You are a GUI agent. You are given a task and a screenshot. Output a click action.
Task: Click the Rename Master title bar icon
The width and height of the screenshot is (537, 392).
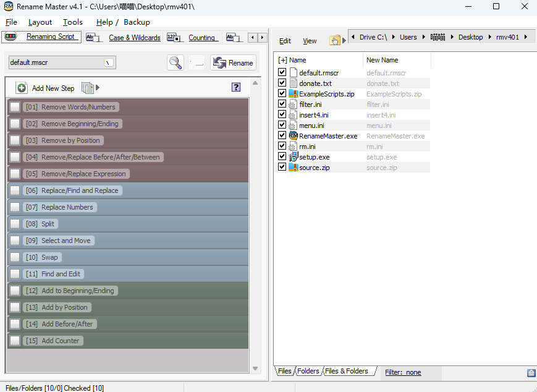tap(8, 6)
